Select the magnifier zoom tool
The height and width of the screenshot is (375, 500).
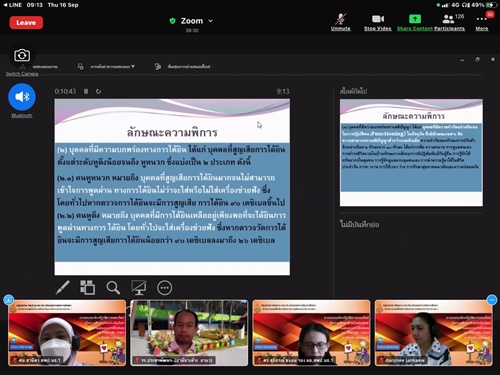(113, 287)
